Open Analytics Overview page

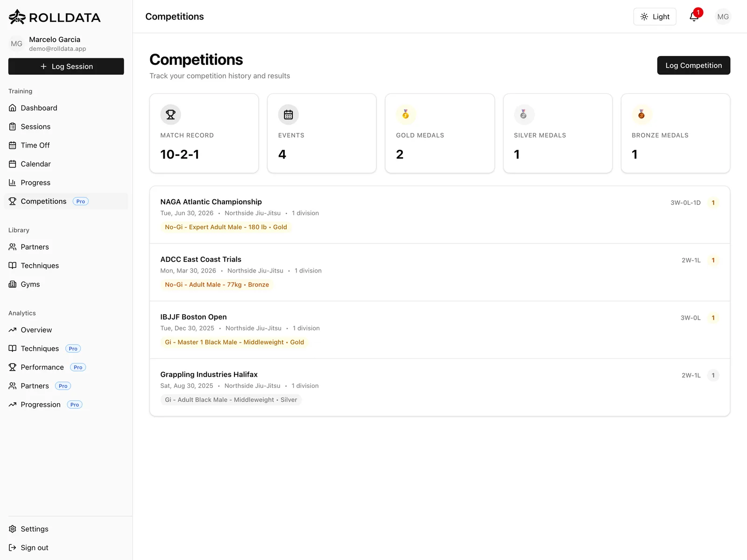coord(66,330)
